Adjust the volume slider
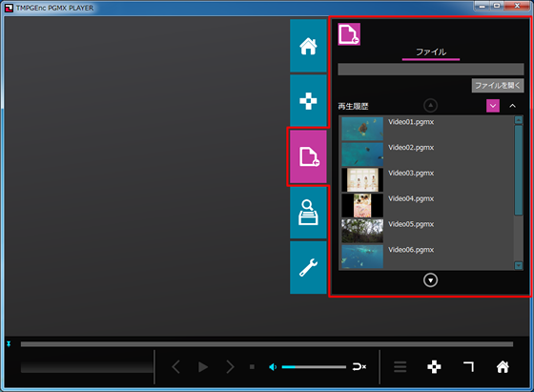This screenshot has width=534, height=392. 314,367
